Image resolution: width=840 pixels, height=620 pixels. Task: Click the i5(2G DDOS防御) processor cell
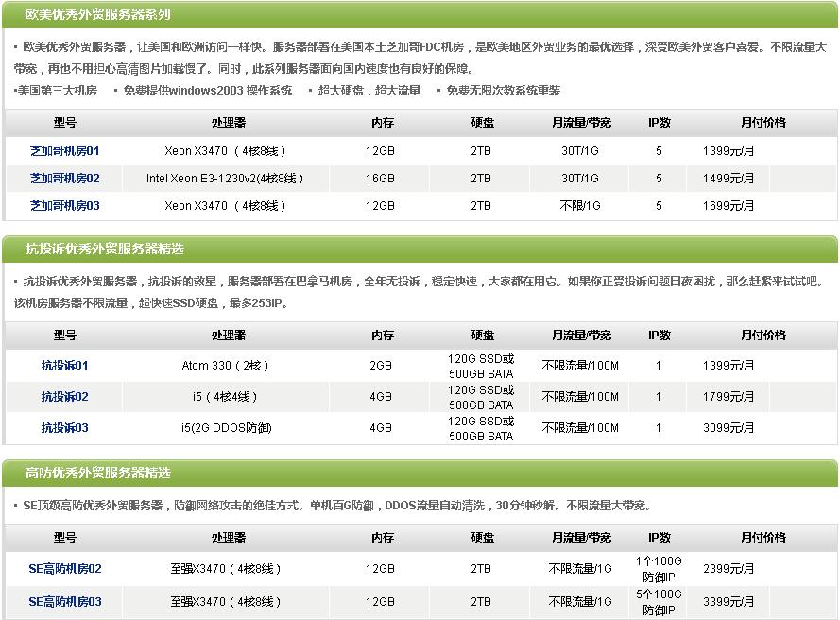pyautogui.click(x=226, y=428)
